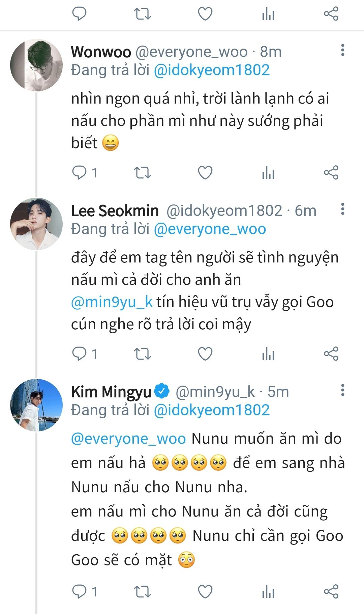Share Wonwoo's tweet
Viewport: 364px width, 614px height.
tap(331, 173)
